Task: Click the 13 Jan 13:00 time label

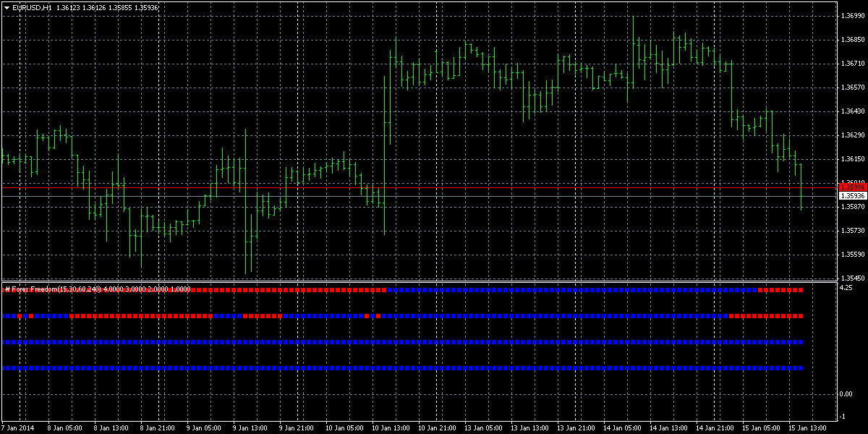Action: (528, 427)
